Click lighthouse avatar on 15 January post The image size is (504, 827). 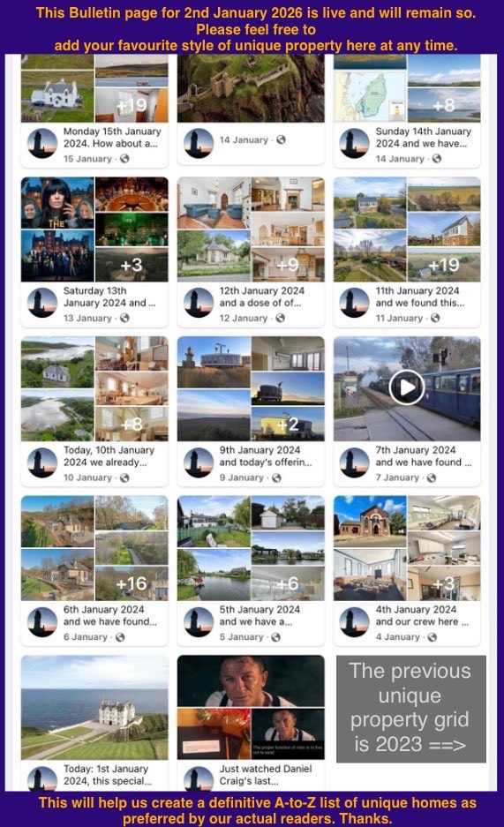click(42, 143)
